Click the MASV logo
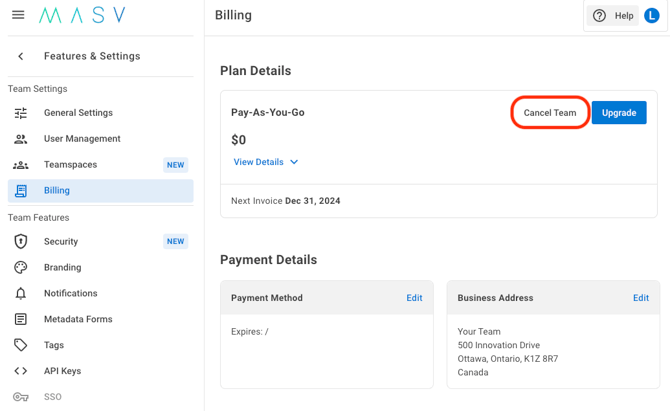670x411 pixels. tap(82, 15)
